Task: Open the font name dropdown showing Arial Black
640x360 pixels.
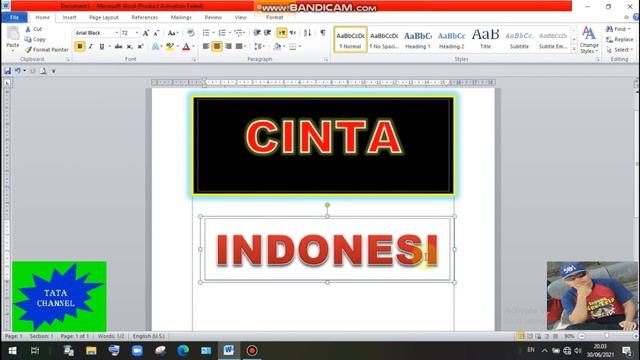Action: tap(117, 33)
